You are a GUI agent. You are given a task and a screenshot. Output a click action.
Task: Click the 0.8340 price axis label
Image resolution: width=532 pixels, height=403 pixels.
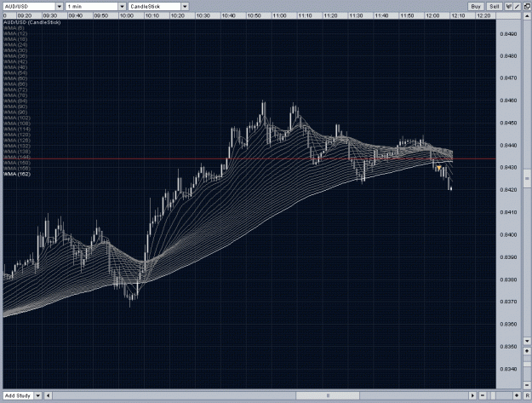click(508, 369)
